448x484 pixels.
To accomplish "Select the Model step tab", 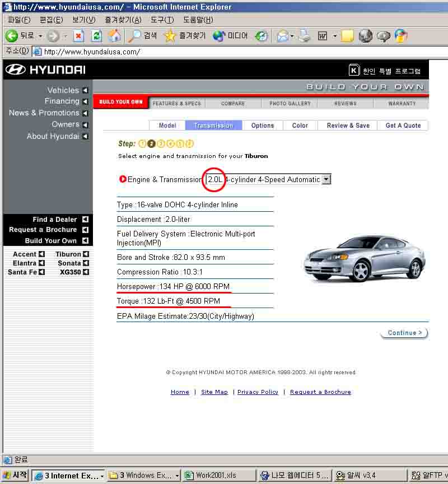I will [x=167, y=125].
